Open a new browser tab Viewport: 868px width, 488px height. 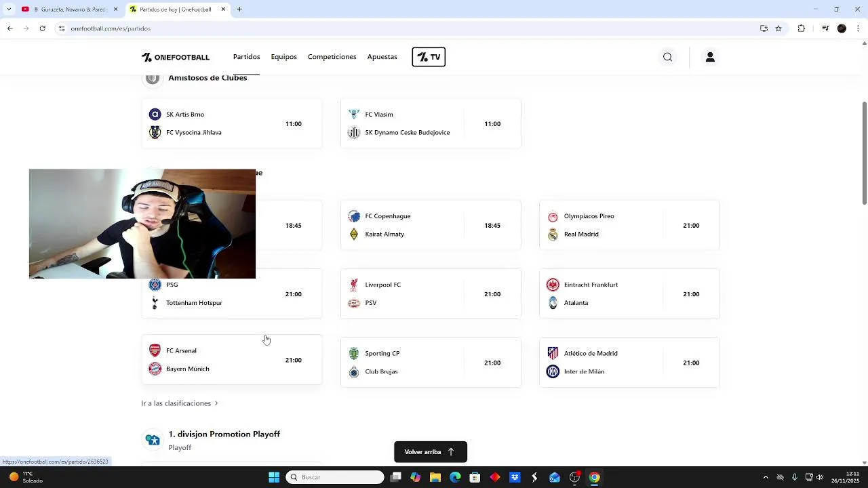coord(239,9)
